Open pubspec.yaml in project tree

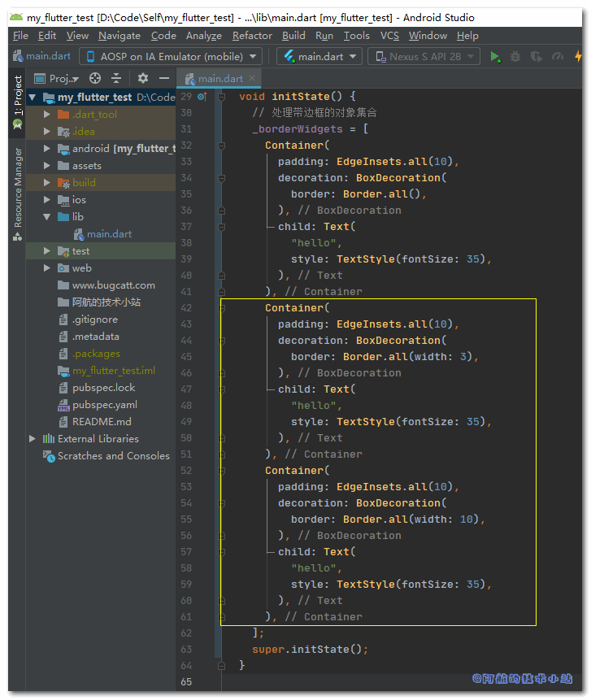pyautogui.click(x=104, y=405)
